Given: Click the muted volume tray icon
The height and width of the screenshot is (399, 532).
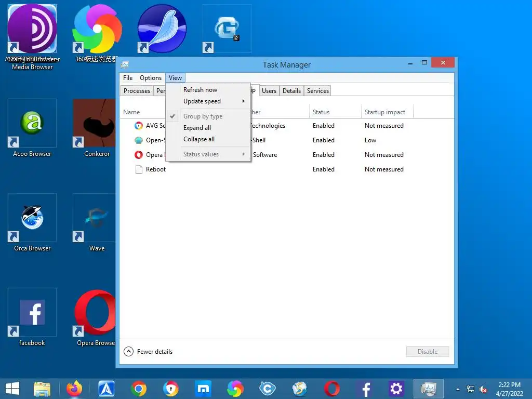Looking at the screenshot, I should [483, 389].
